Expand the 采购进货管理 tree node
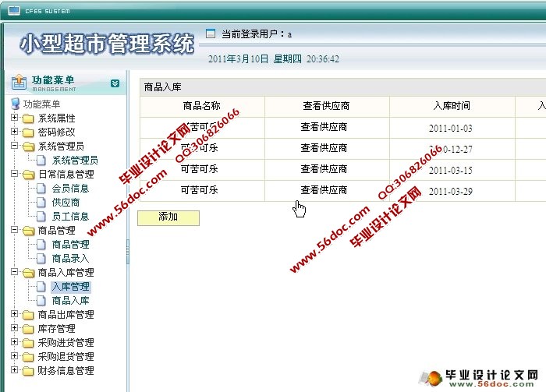 [14, 342]
